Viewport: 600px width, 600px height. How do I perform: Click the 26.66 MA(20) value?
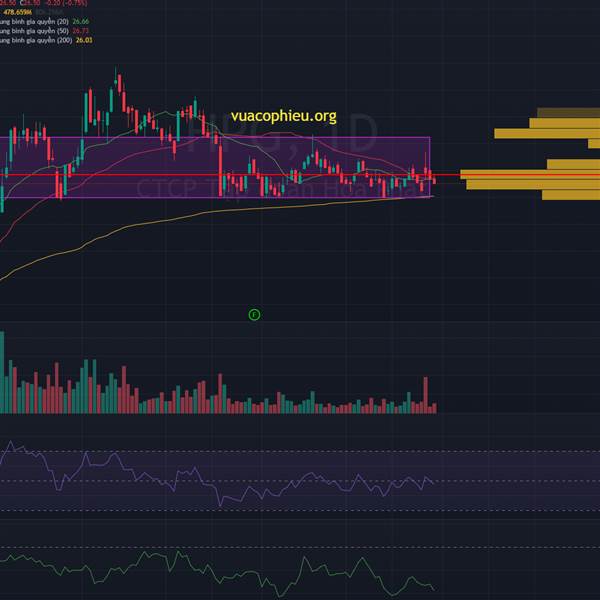[81, 22]
